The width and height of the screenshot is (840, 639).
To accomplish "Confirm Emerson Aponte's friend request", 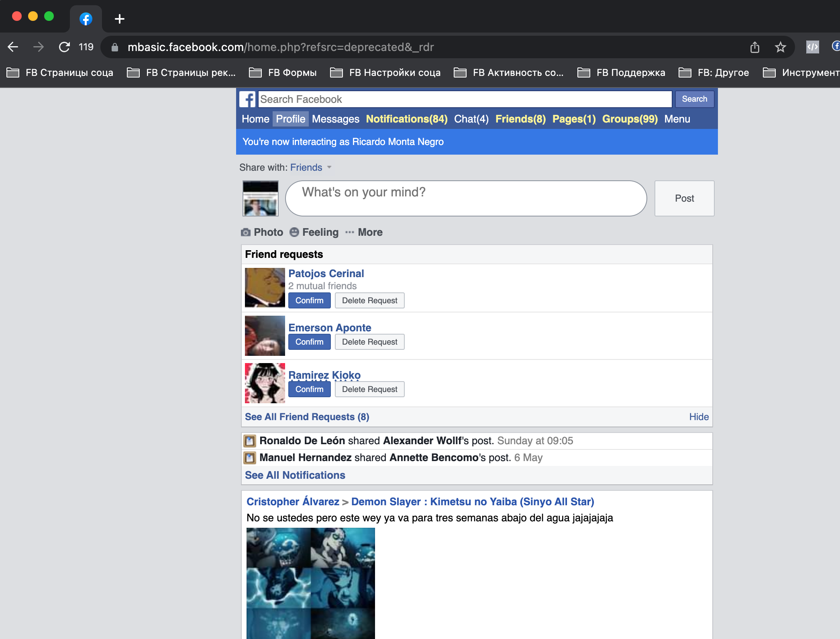I will tap(310, 342).
